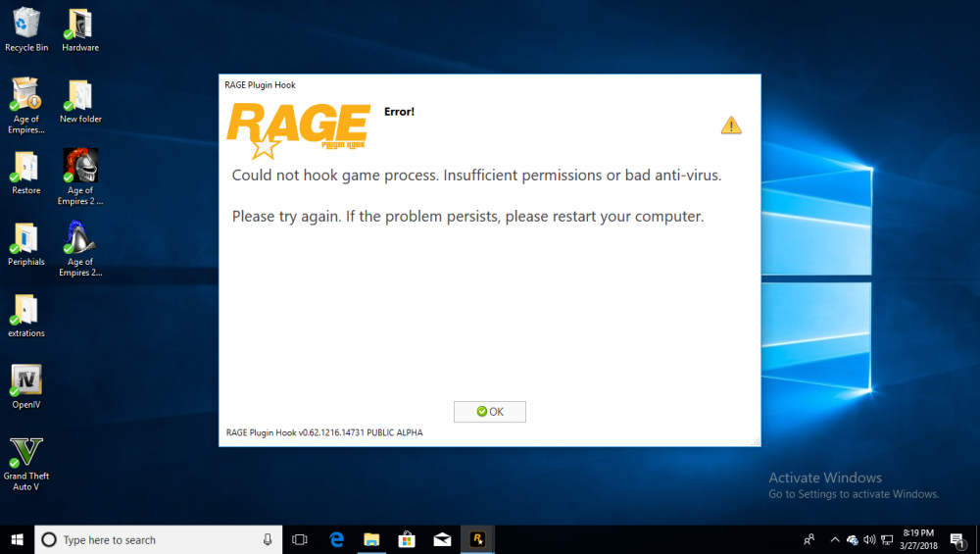
Task: Open File Explorer from the taskbar
Action: coord(371,539)
